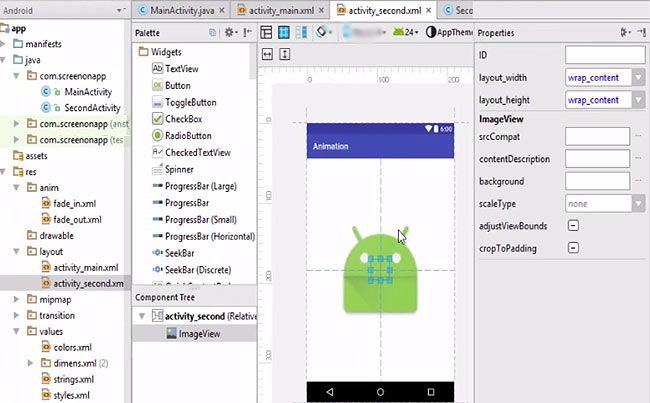The height and width of the screenshot is (403, 650).
Task: Pick RadioButton widget from palette
Action: [188, 136]
